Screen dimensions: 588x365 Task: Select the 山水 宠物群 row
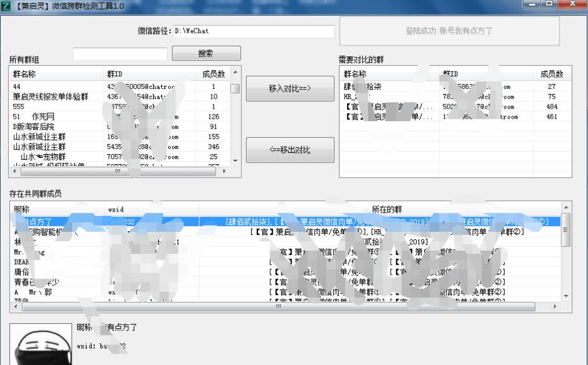(119, 157)
